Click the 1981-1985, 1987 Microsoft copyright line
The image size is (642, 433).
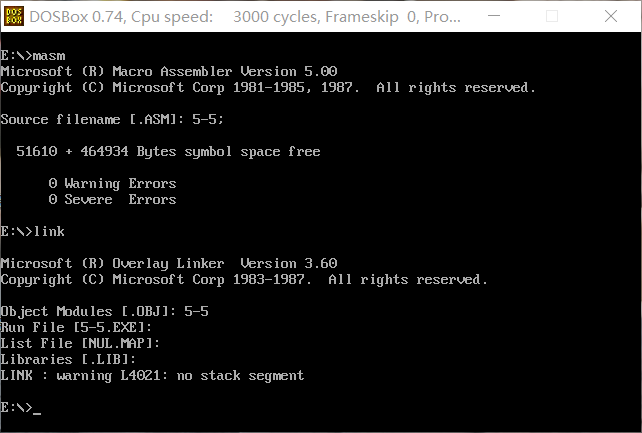(268, 88)
